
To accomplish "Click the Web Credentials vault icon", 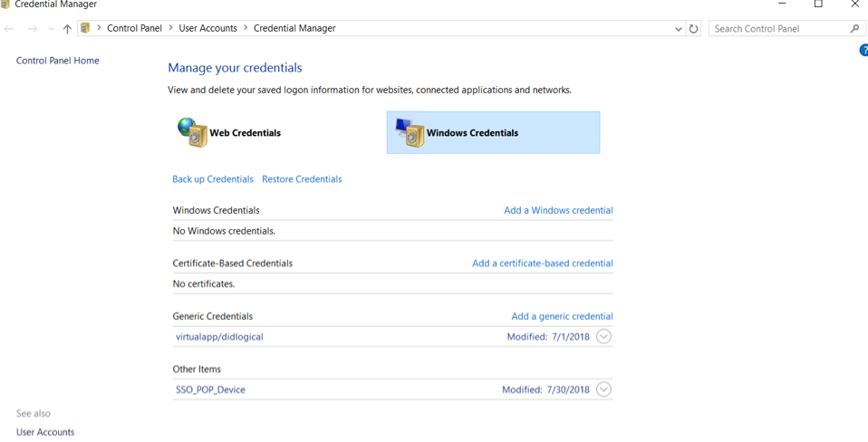I will pyautogui.click(x=192, y=132).
